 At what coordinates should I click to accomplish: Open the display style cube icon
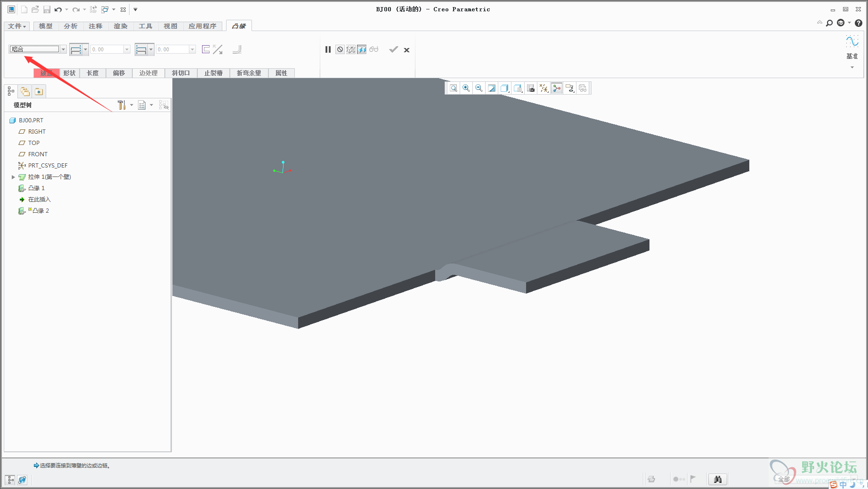point(504,88)
